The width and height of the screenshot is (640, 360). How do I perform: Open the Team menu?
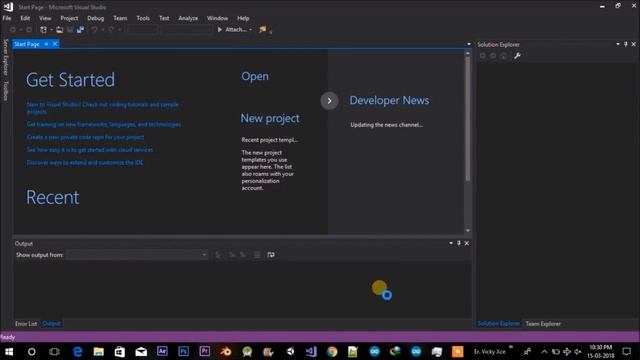click(x=120, y=18)
